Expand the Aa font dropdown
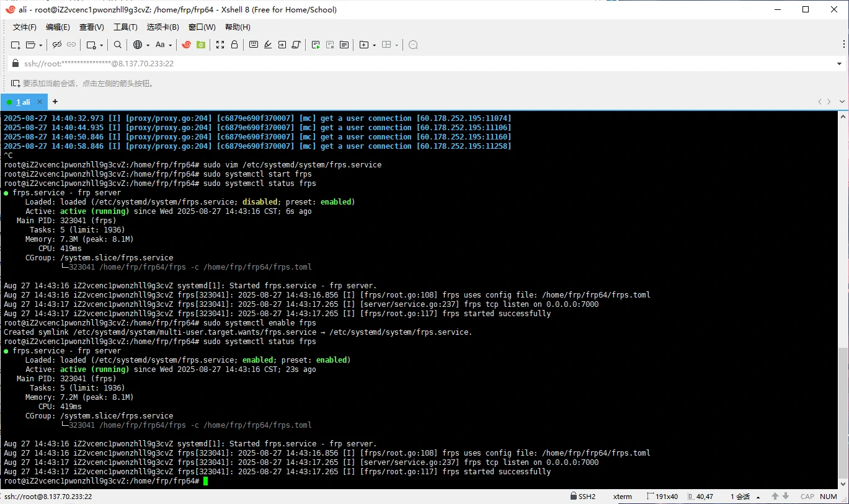Screen dimensions: 849x504 click(170, 45)
